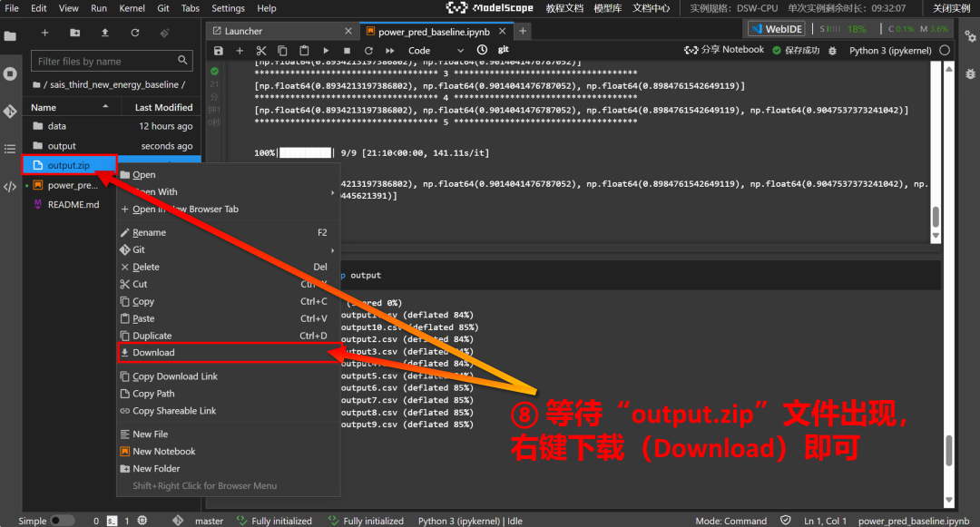Click the kernel status circle indicator
This screenshot has height=527, width=980.
coord(945,50)
